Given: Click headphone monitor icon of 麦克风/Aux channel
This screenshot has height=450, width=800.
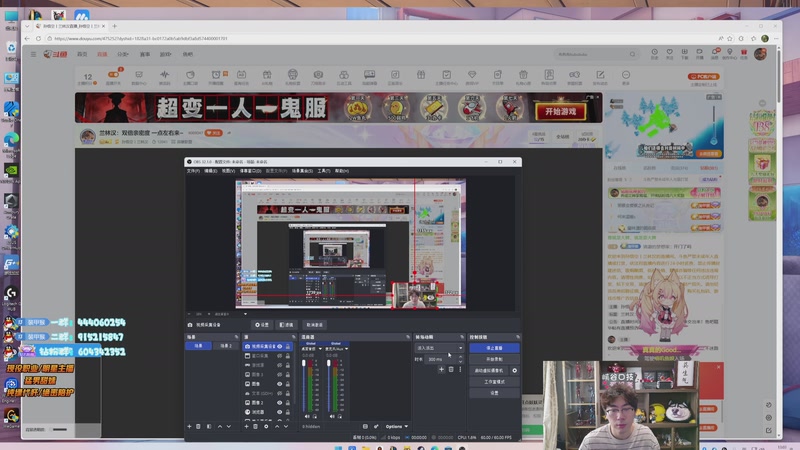Looking at the screenshot, I should pyautogui.click(x=339, y=417).
